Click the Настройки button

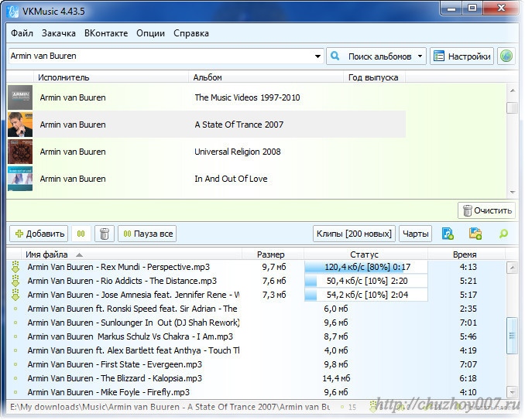point(462,56)
